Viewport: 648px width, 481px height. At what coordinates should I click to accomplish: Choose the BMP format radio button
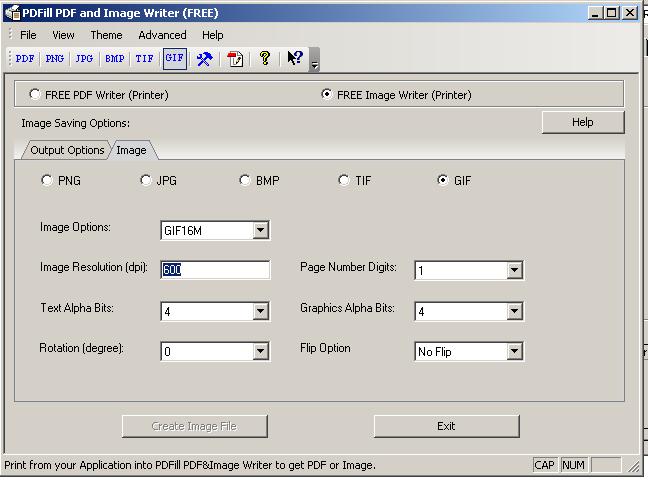pyautogui.click(x=245, y=180)
